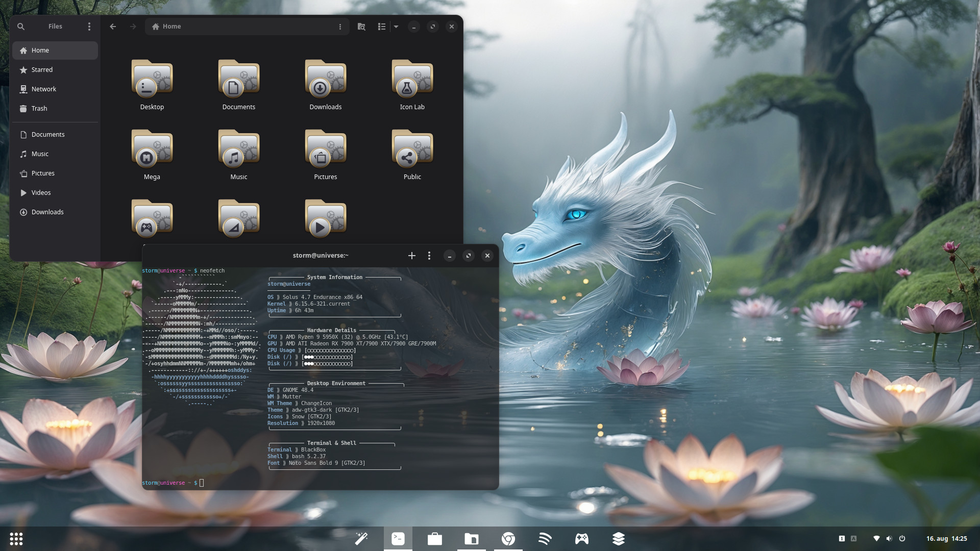Open the Spotify-style streaming app in dock
The width and height of the screenshot is (980, 551).
545,539
